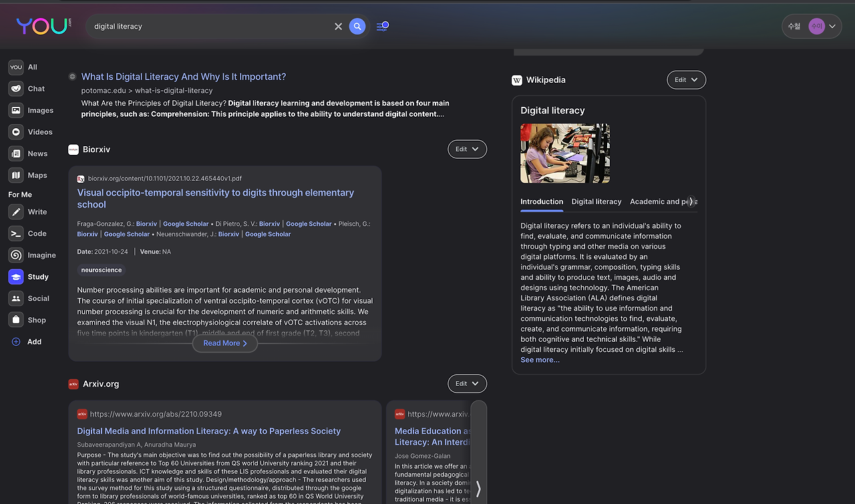
Task: Click the potomac.edu breadcrumb URL
Action: coord(147,91)
